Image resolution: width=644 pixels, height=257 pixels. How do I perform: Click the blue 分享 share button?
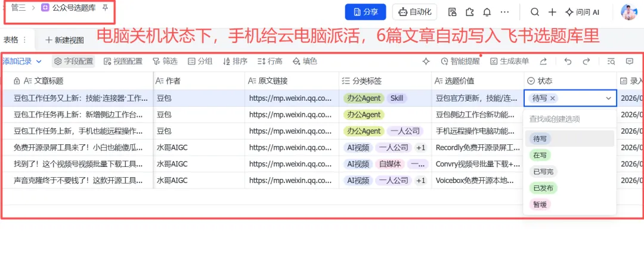tap(366, 12)
